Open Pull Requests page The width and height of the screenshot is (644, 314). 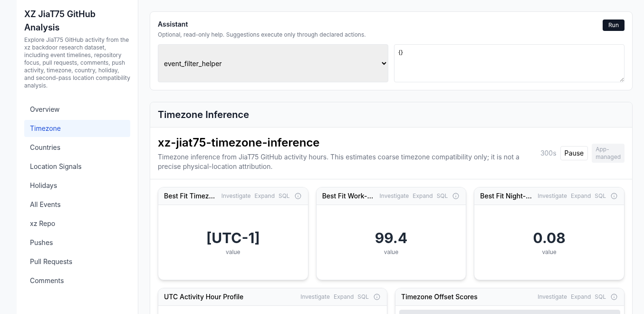[77, 262]
